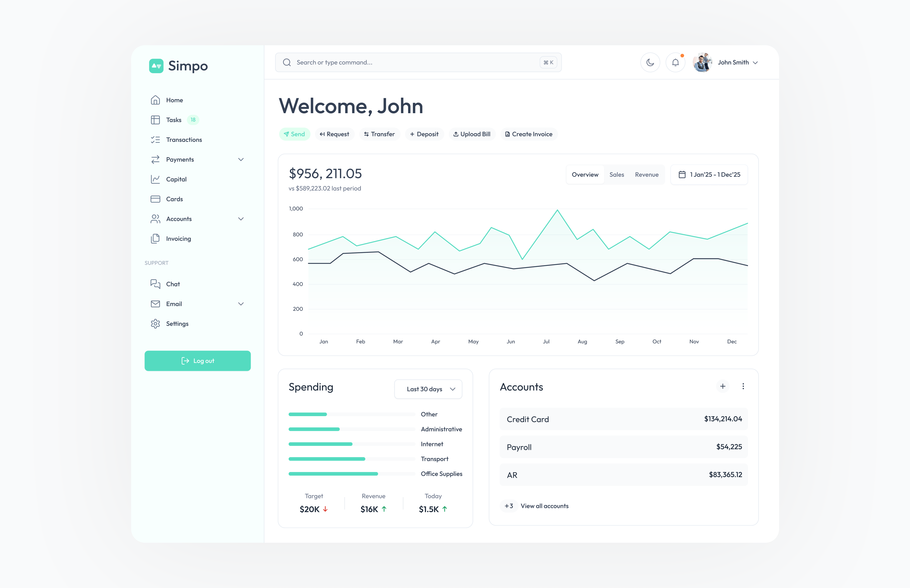This screenshot has height=588, width=910.
Task: Open the Last 30 days dropdown
Action: pos(428,389)
